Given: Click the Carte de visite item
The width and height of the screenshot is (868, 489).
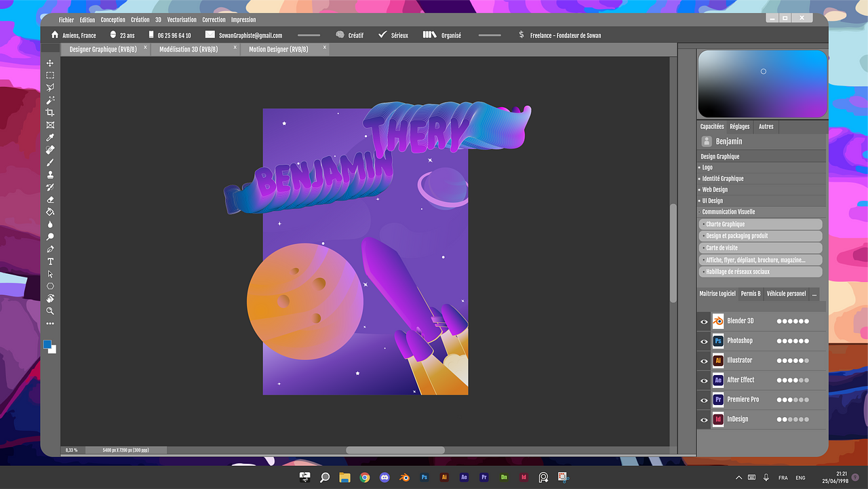Looking at the screenshot, I should click(760, 248).
